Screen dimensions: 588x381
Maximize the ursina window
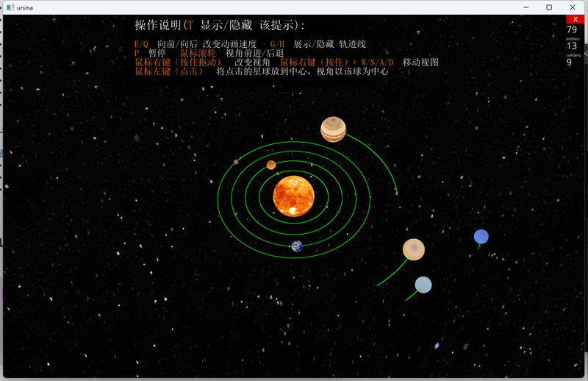tap(549, 7)
